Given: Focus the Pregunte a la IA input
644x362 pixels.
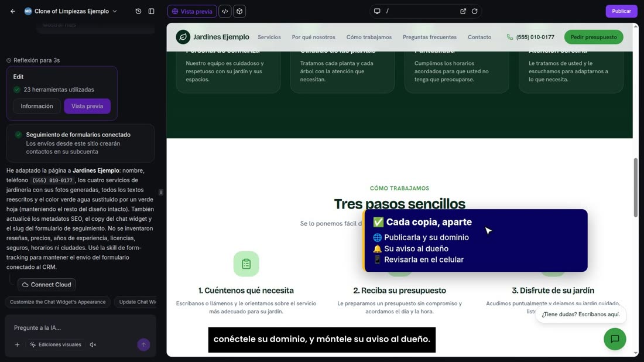Looking at the screenshot, I should point(80,327).
